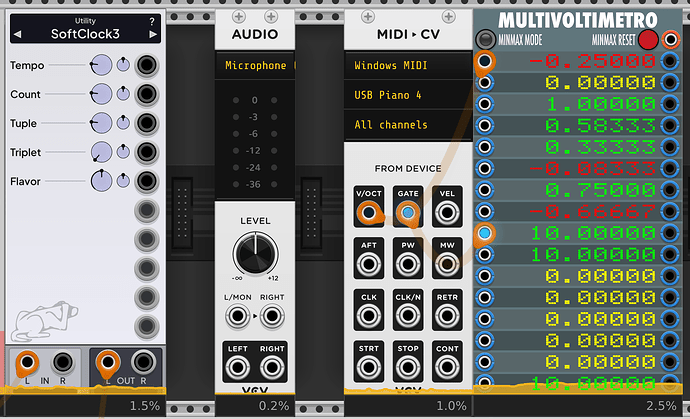Click the STRT output jack
This screenshot has width=690, height=419.
coord(369,368)
